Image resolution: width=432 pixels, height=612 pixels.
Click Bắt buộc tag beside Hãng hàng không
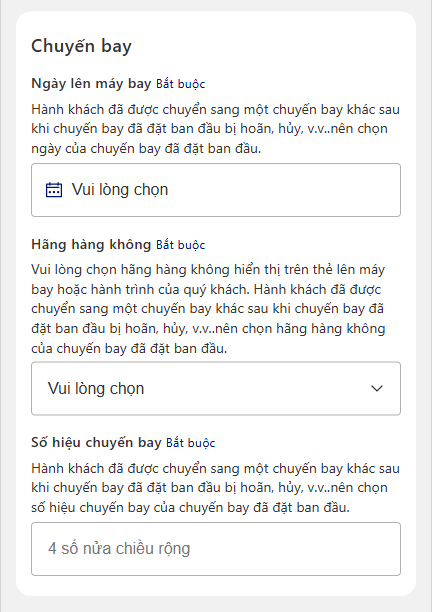tap(180, 245)
